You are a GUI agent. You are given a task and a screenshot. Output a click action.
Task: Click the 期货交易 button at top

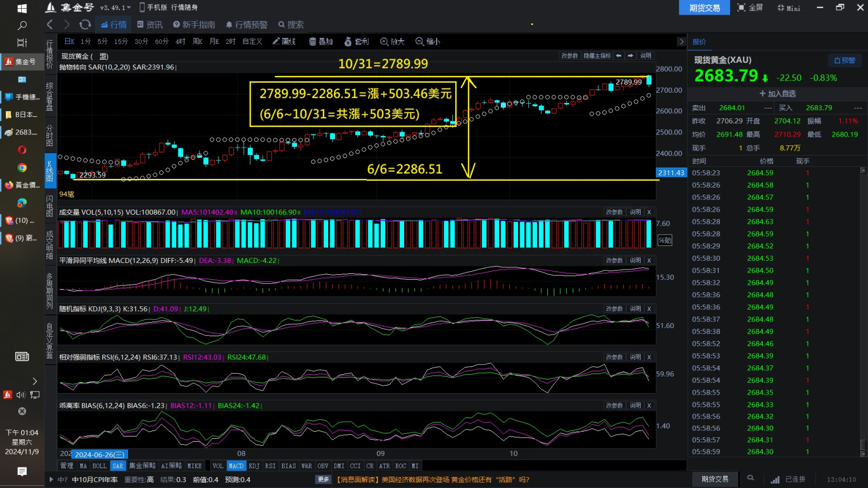[704, 8]
